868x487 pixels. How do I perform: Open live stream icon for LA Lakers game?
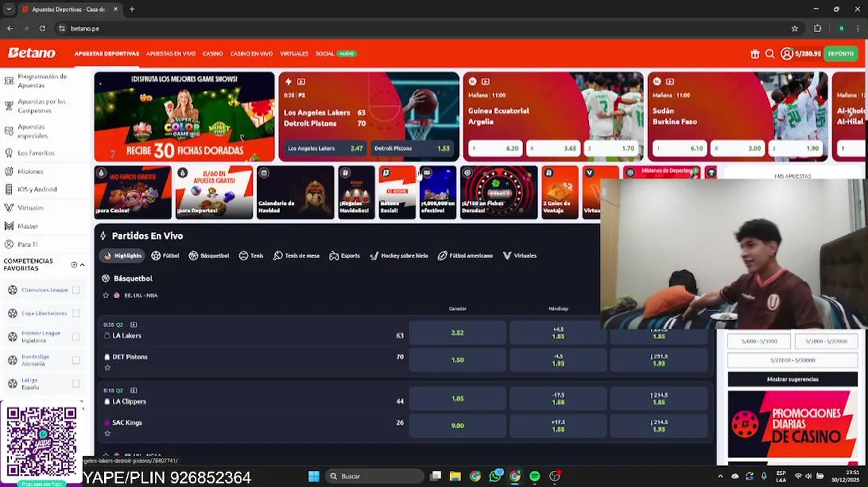pyautogui.click(x=133, y=325)
